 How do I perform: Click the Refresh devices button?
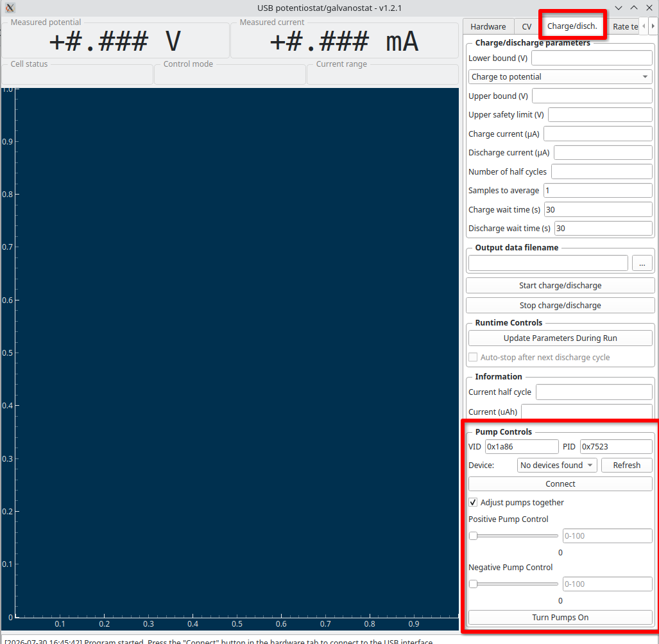[626, 466]
